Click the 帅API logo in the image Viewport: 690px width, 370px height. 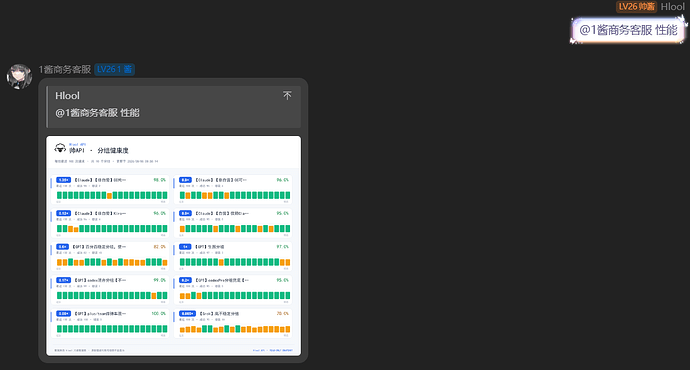pyautogui.click(x=60, y=148)
